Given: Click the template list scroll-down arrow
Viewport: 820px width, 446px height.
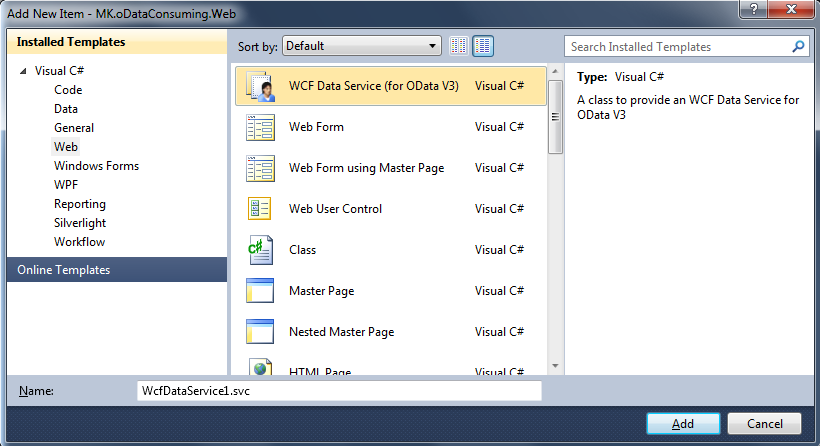Looking at the screenshot, I should click(x=555, y=366).
